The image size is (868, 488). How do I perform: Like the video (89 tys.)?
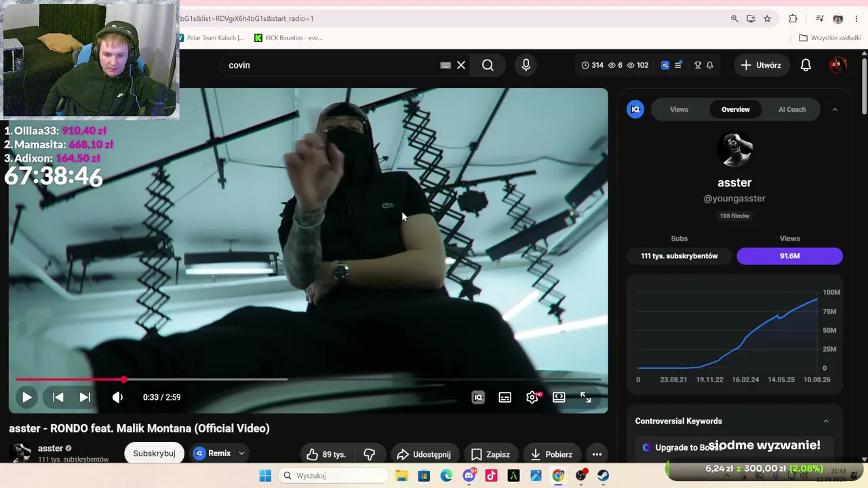coord(325,454)
